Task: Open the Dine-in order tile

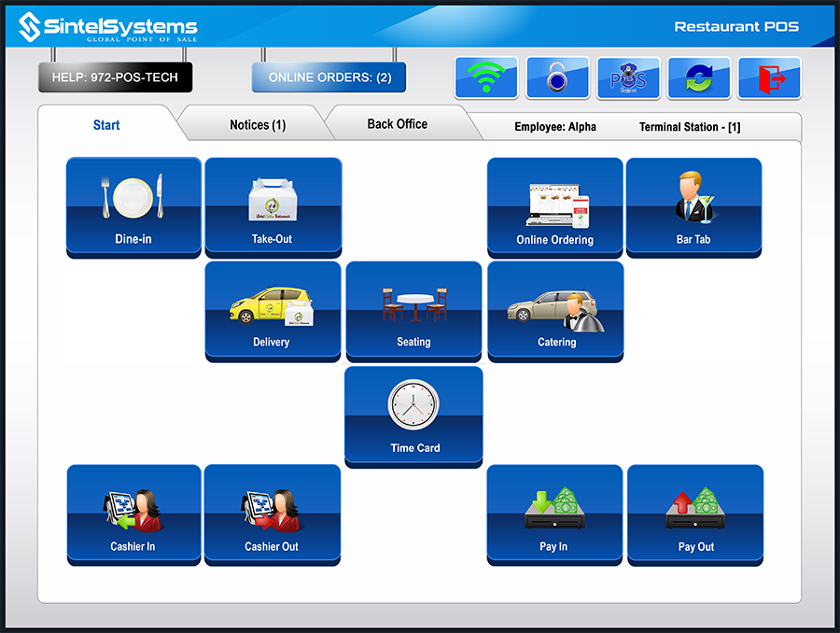Action: [x=133, y=206]
